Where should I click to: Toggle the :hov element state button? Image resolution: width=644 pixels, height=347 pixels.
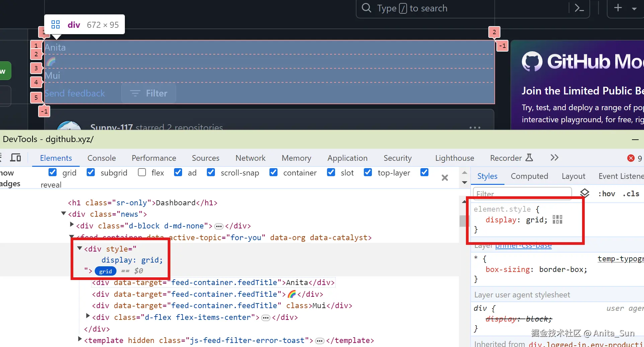pyautogui.click(x=607, y=194)
